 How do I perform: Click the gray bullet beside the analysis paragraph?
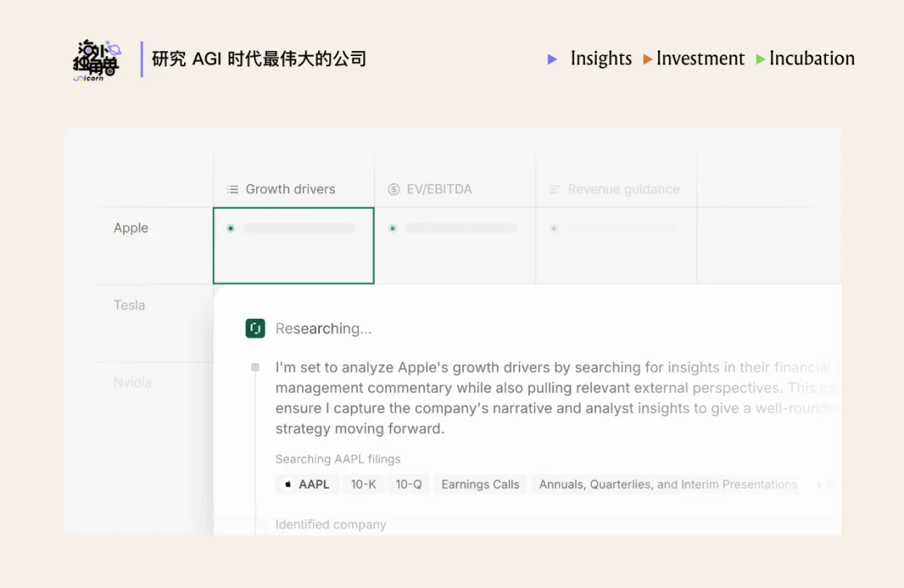click(x=256, y=366)
